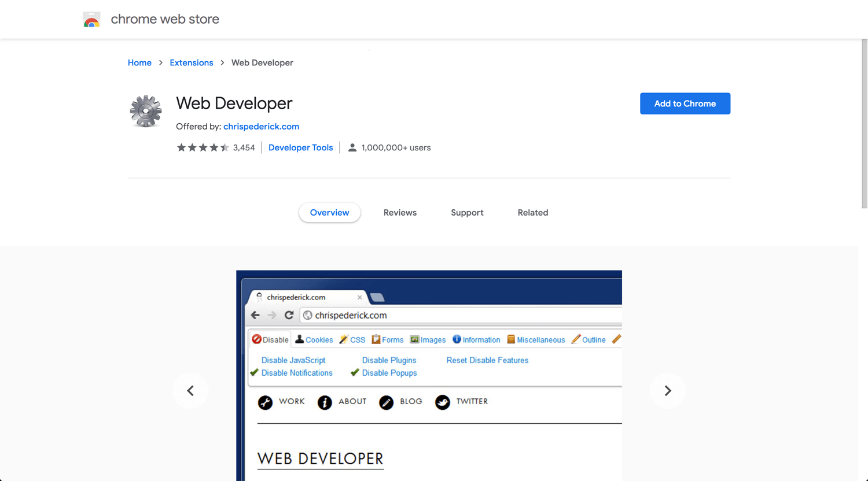Click the Miscellaneous book icon

(x=511, y=339)
